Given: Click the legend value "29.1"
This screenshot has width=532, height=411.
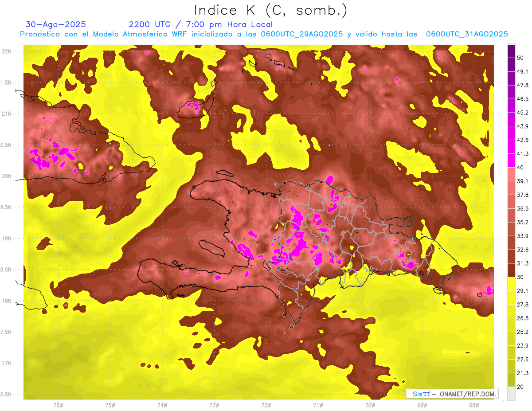Looking at the screenshot, I should tap(523, 291).
